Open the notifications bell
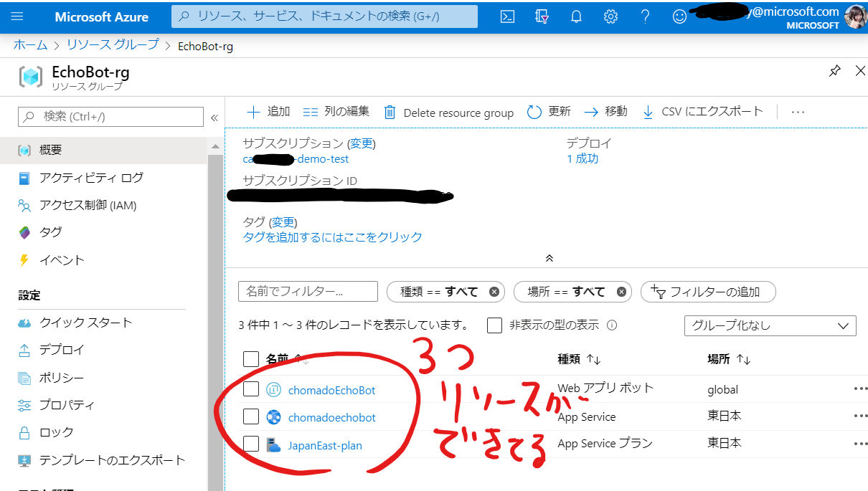 click(576, 16)
